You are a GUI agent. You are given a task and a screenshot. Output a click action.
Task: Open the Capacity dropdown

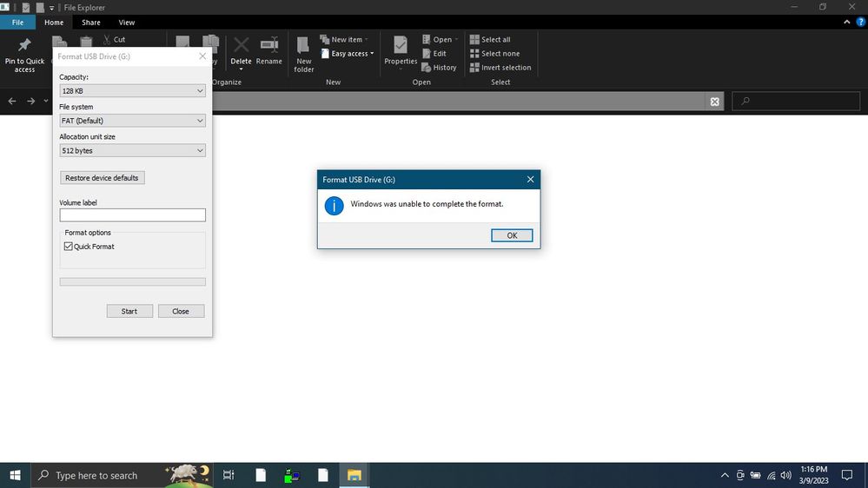click(132, 90)
